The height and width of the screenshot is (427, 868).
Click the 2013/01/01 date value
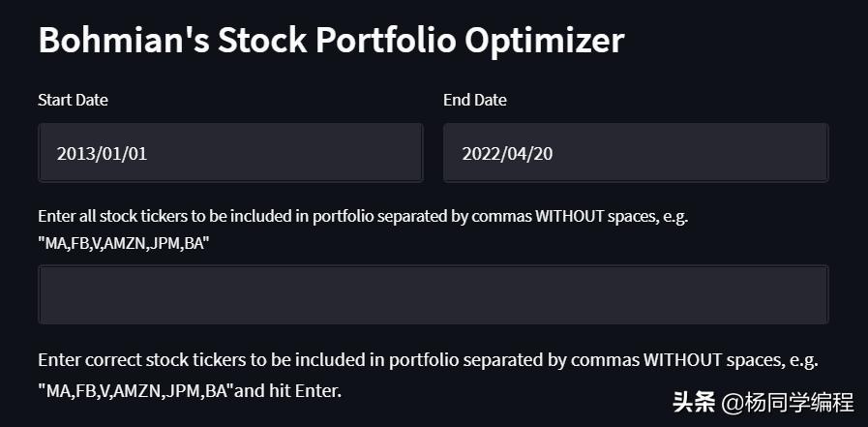click(x=102, y=153)
